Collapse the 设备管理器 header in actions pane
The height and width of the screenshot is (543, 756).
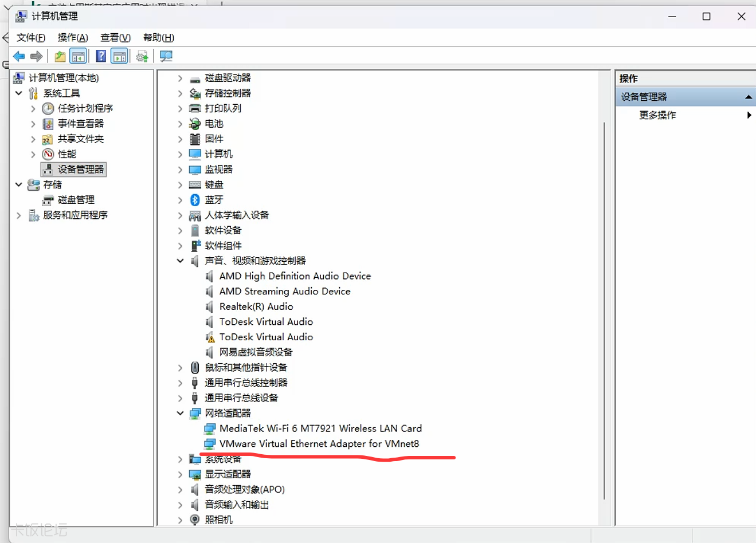[x=748, y=97]
